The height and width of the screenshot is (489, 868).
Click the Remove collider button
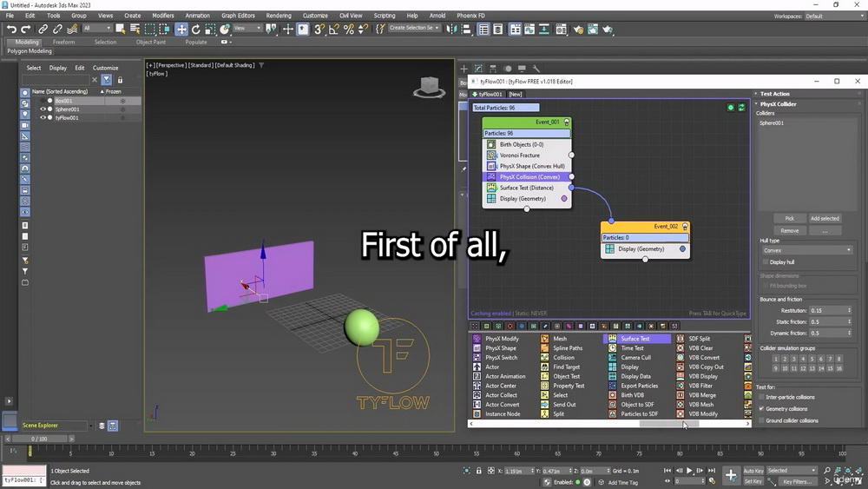coord(789,230)
